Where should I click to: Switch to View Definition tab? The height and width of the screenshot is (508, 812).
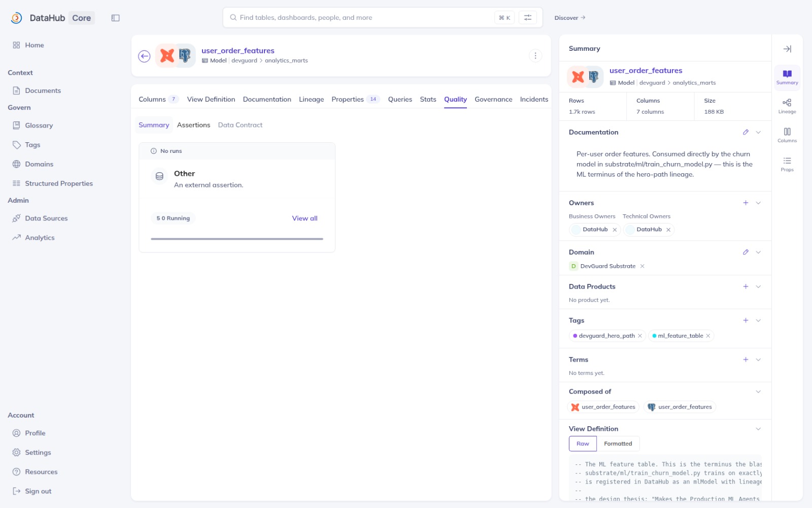pos(211,100)
